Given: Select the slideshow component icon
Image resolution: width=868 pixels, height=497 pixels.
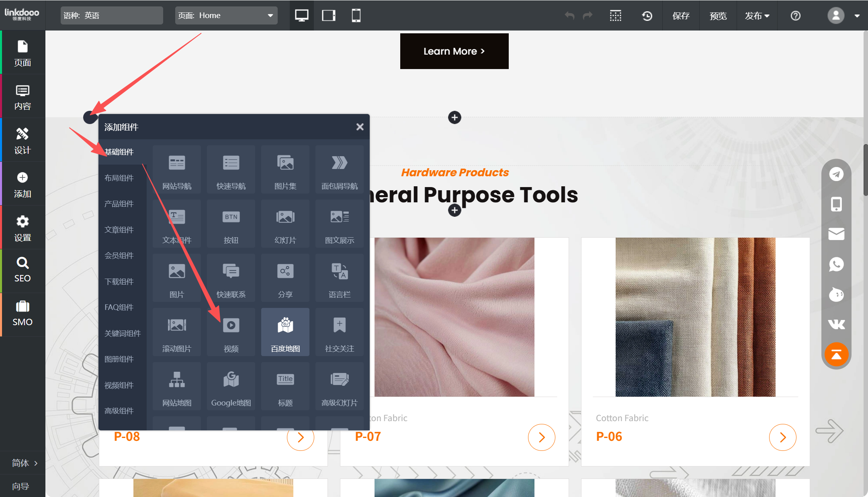Looking at the screenshot, I should point(285,224).
